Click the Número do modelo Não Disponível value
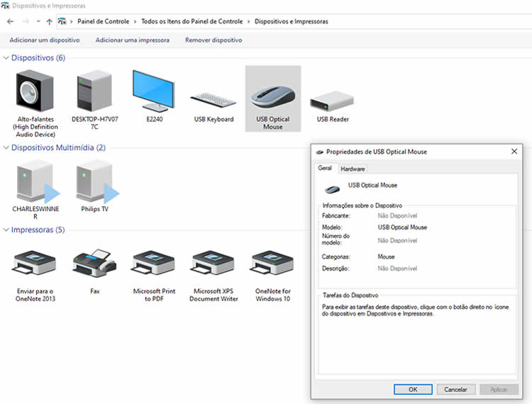 tap(397, 240)
